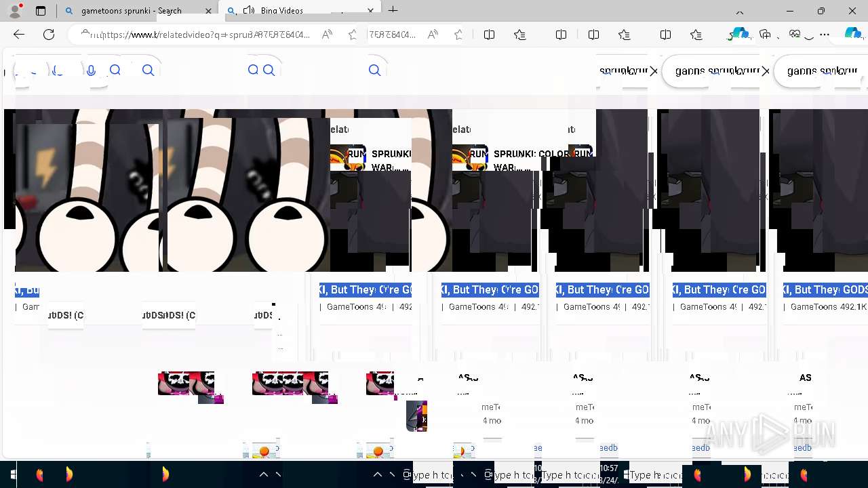Open the tab actions menu icon
The image size is (868, 488).
[x=41, y=11]
